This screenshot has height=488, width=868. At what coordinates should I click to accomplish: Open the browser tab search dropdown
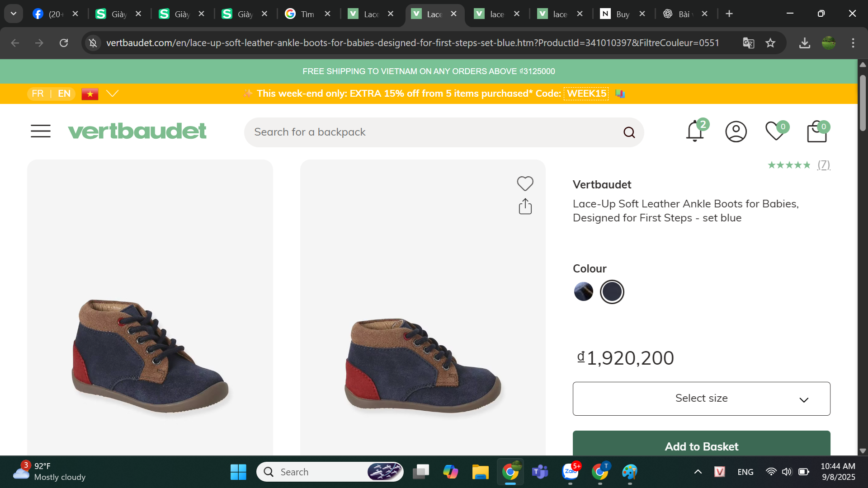coord(14,14)
